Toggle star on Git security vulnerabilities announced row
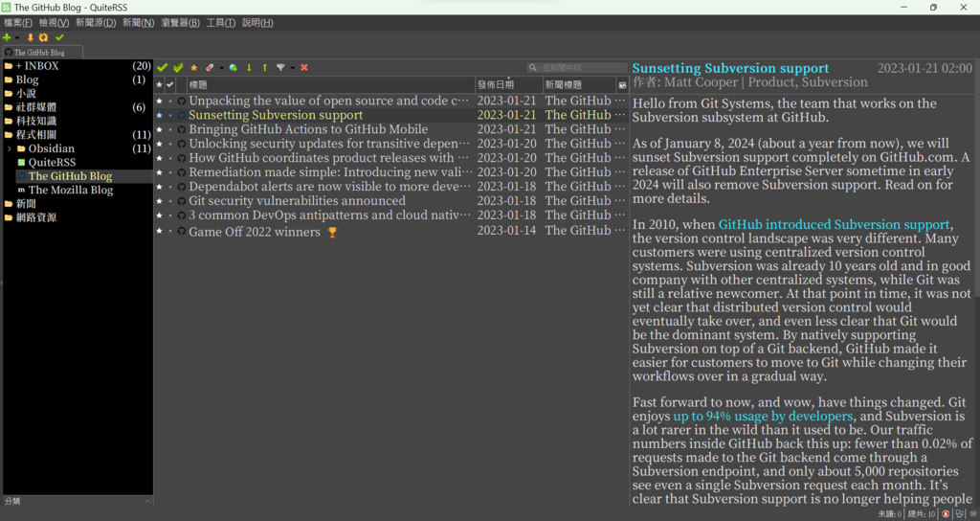The height and width of the screenshot is (521, 980). coord(159,201)
